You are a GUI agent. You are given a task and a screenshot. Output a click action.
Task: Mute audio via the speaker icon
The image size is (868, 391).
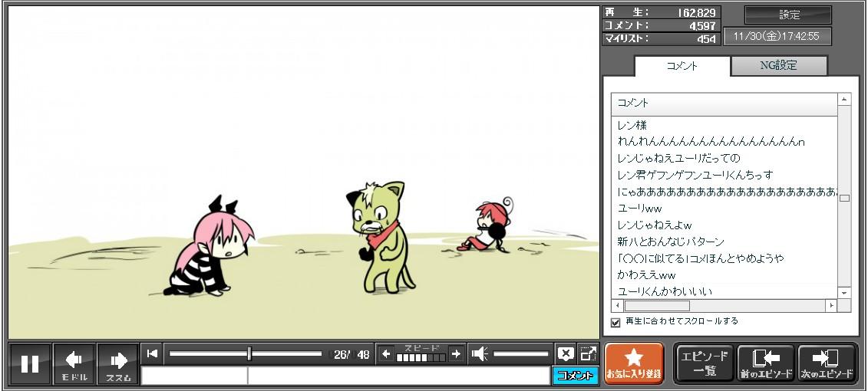tap(480, 353)
